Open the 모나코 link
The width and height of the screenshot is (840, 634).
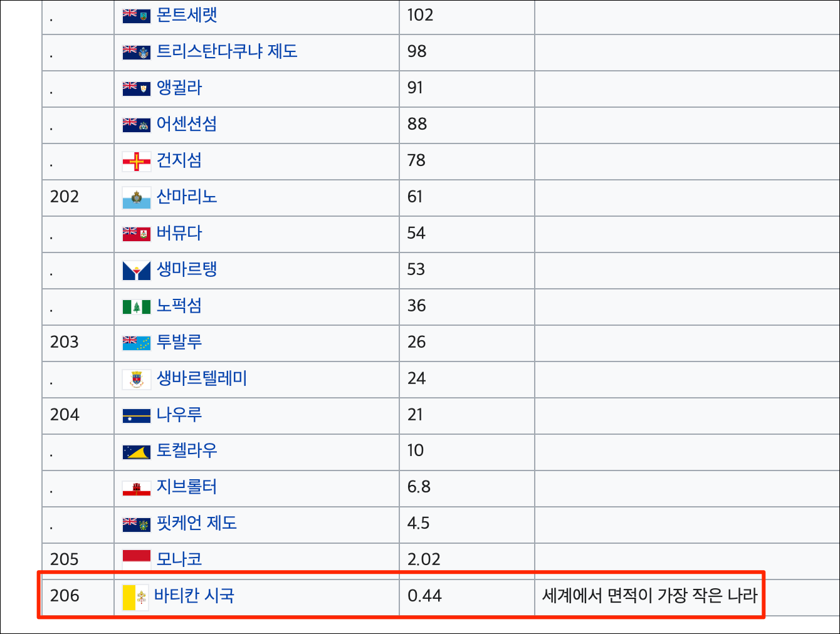tap(179, 559)
